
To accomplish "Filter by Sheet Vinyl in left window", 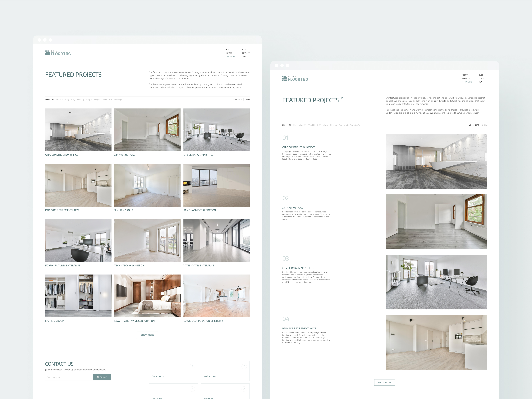I will point(62,100).
